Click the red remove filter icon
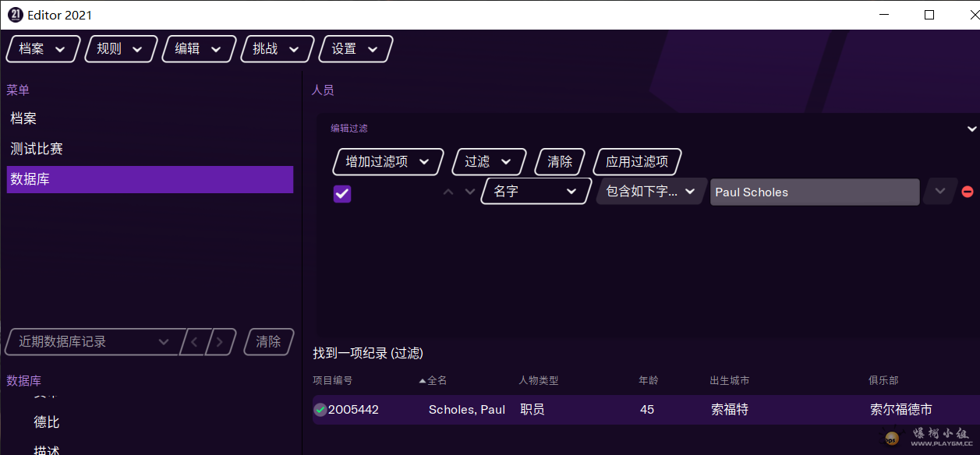This screenshot has height=455, width=980. [x=968, y=192]
